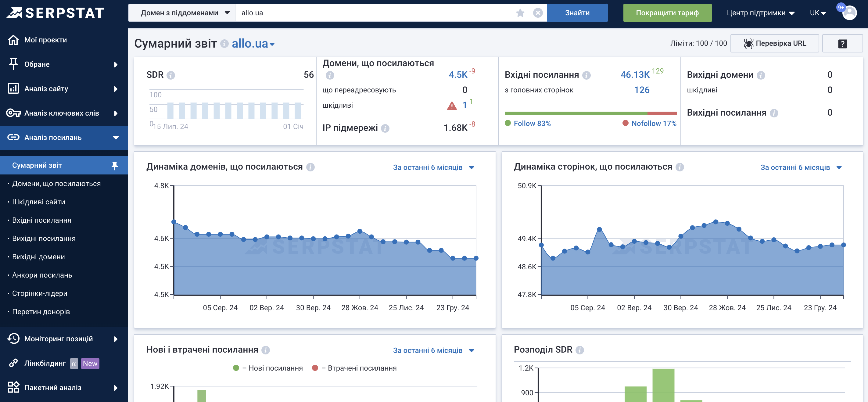Click info icon by Динаміка сторінок chart title
The image size is (868, 402).
[x=680, y=167]
